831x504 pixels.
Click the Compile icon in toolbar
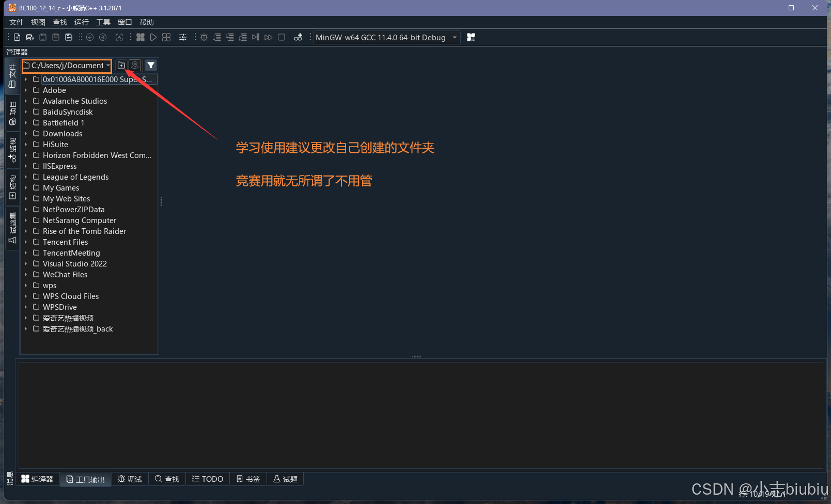[x=140, y=37]
